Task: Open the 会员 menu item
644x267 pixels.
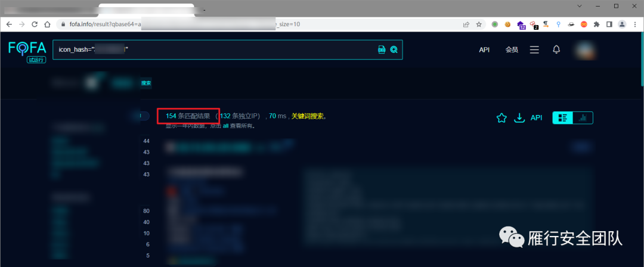Action: tap(512, 49)
